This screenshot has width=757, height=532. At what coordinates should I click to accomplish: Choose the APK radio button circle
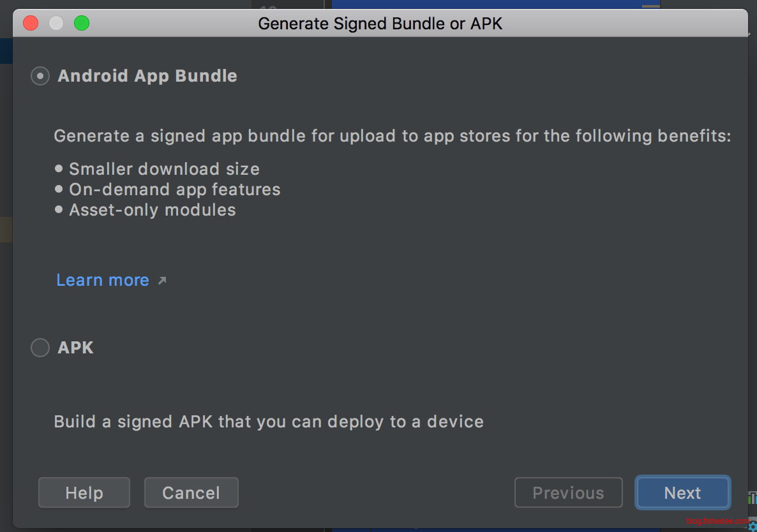[x=40, y=348]
